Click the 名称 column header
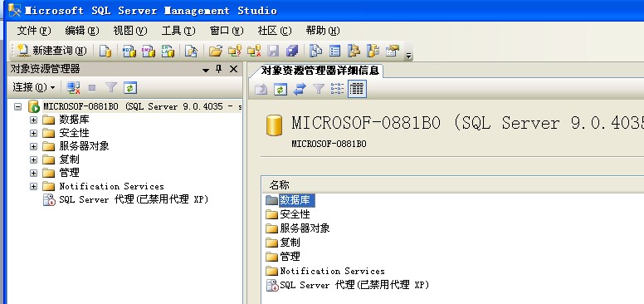Screen dimensions: 644x304 pos(280,185)
